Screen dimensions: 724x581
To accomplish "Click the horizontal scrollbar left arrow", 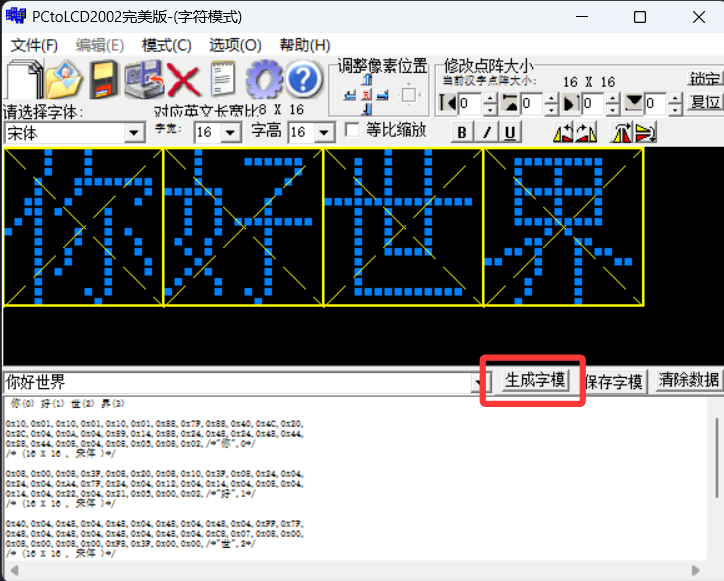I will click(x=15, y=571).
